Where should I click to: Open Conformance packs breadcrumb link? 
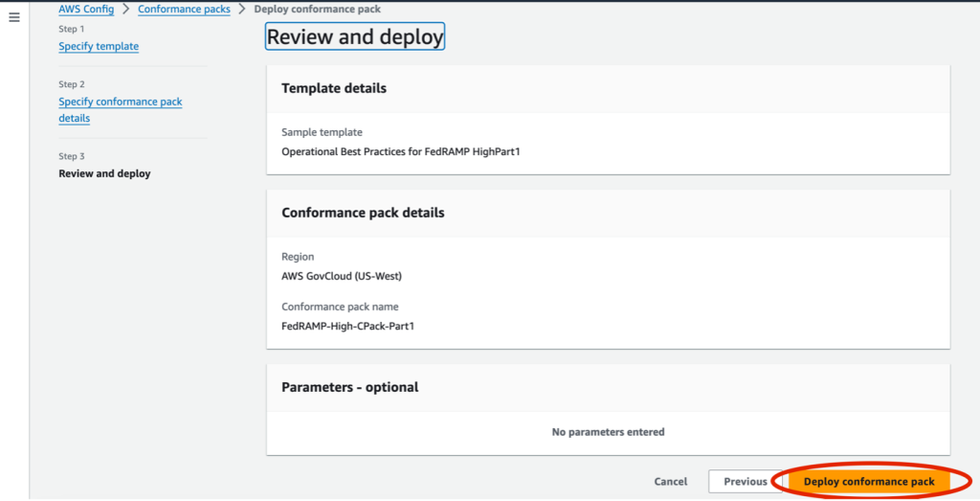tap(184, 10)
